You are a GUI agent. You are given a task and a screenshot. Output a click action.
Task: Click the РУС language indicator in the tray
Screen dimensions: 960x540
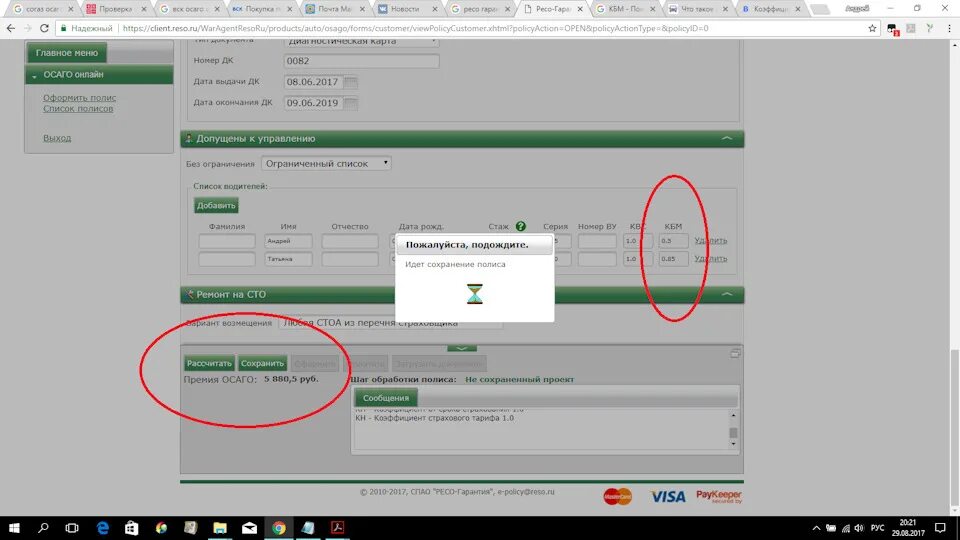point(877,528)
